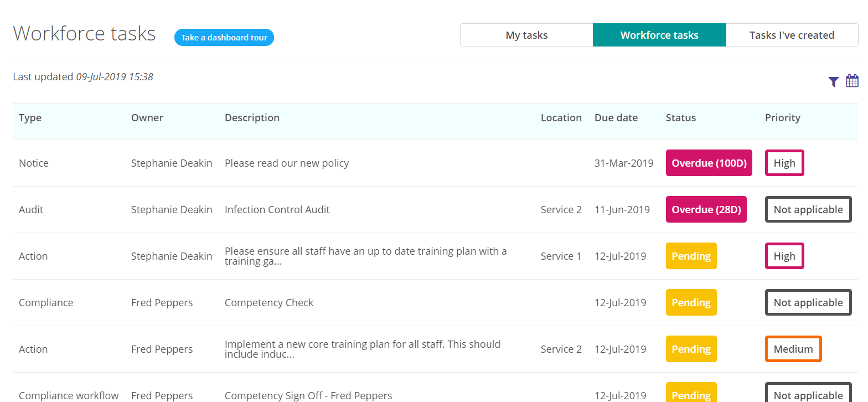Click Not applicable tag for Competency Check
This screenshot has width=868, height=402.
(808, 302)
